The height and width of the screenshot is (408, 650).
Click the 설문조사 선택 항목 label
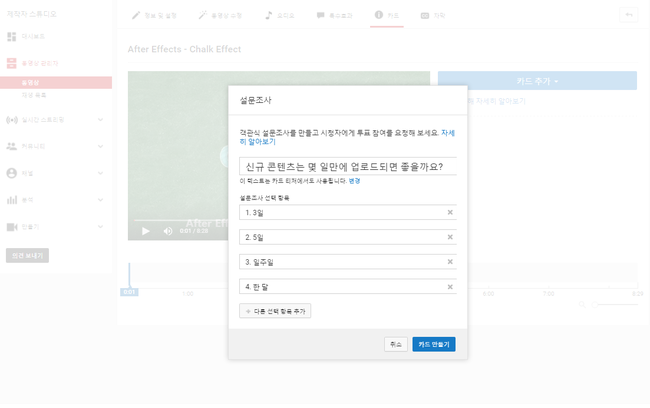click(x=264, y=198)
